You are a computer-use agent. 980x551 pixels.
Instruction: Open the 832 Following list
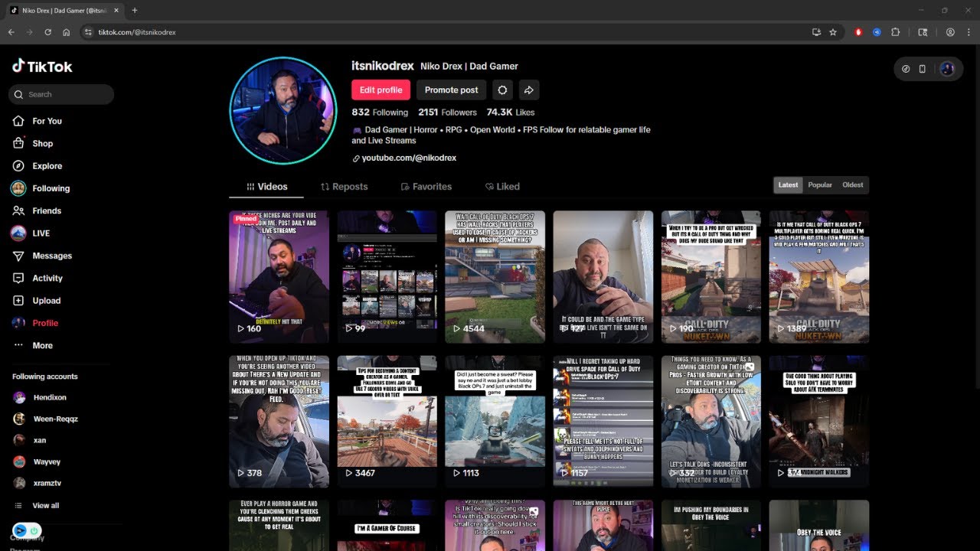pos(380,112)
